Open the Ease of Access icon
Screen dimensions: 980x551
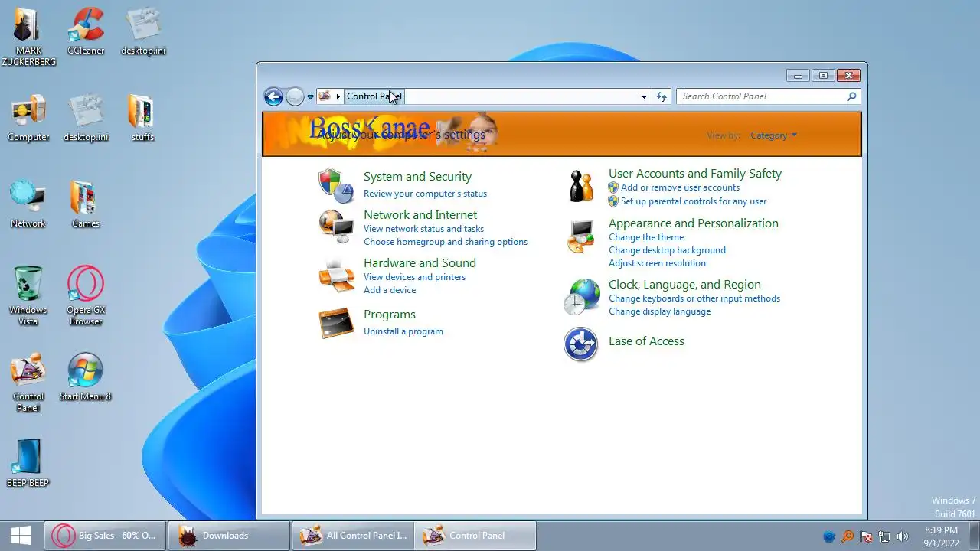pos(581,344)
